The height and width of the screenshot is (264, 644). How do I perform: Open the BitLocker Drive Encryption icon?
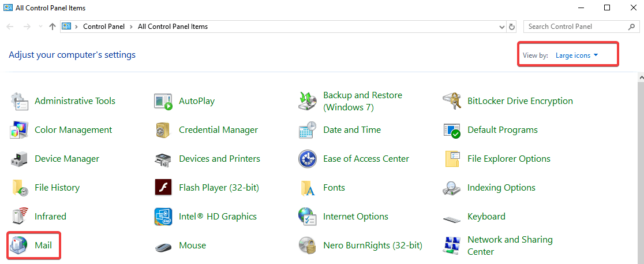point(452,101)
